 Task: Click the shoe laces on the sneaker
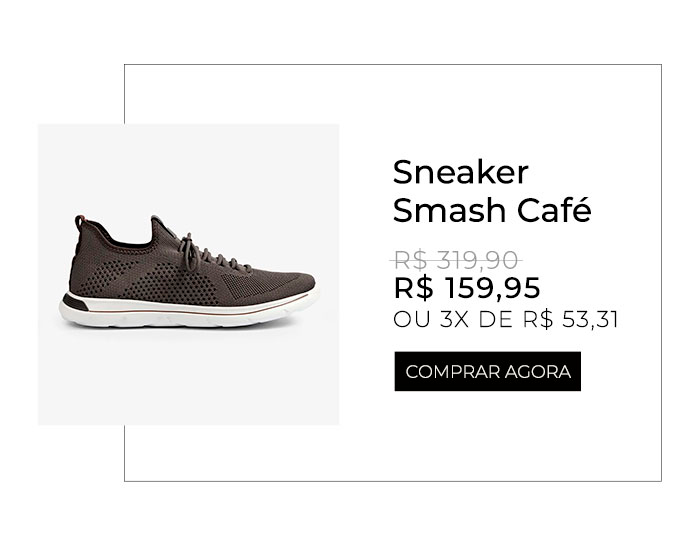(210, 255)
